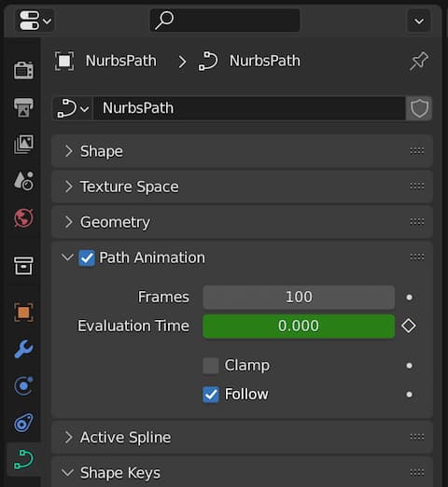Open the View Layer properties tab
Image resolution: width=448 pixels, height=487 pixels.
23,144
